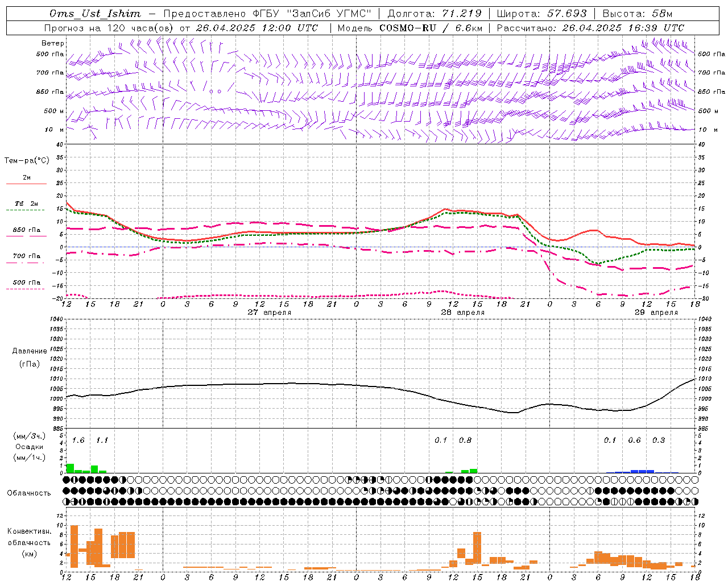The width and height of the screenshot is (728, 582).
Task: Click the 3-hour precipitation total 1.1
Action: click(x=102, y=440)
